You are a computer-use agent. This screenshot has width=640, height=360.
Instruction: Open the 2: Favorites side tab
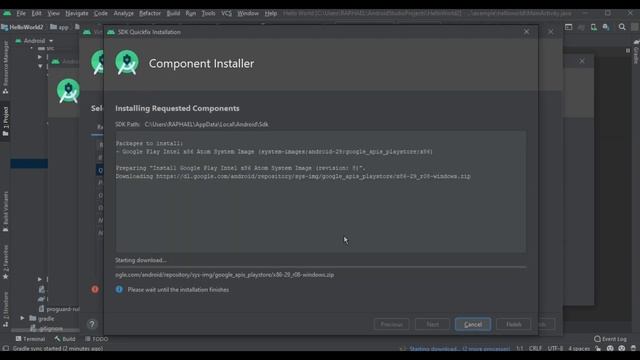[x=5, y=262]
